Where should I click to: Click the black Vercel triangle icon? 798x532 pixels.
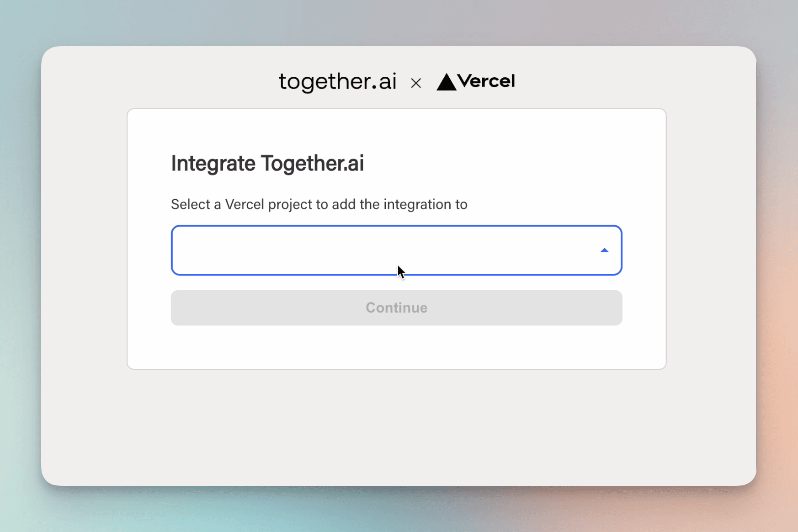(x=446, y=82)
